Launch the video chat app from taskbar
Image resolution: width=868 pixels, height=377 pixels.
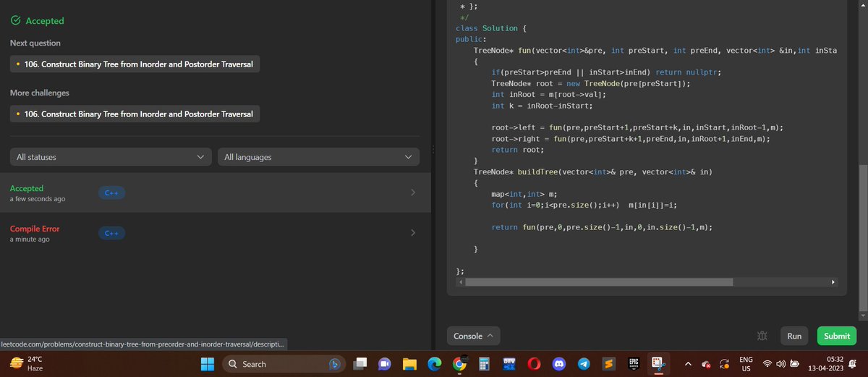[385, 364]
